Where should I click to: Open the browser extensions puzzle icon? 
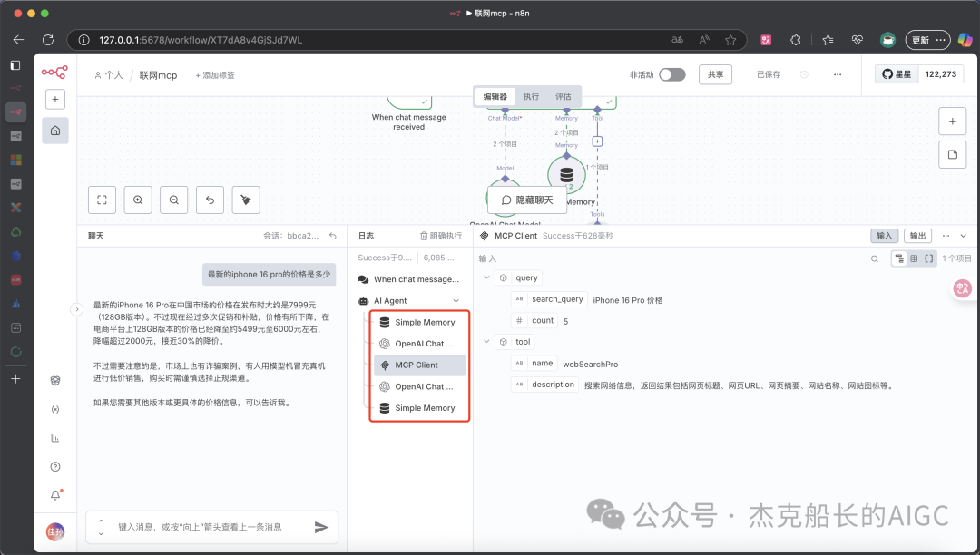tap(795, 40)
